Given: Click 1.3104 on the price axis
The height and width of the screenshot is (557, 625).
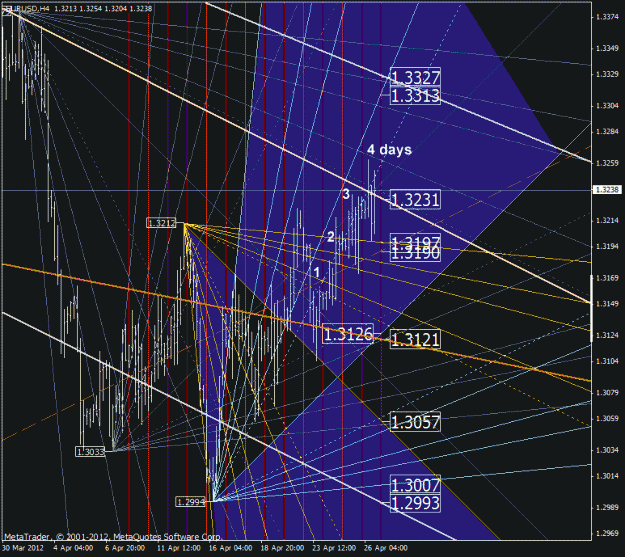Looking at the screenshot, I should pos(607,361).
